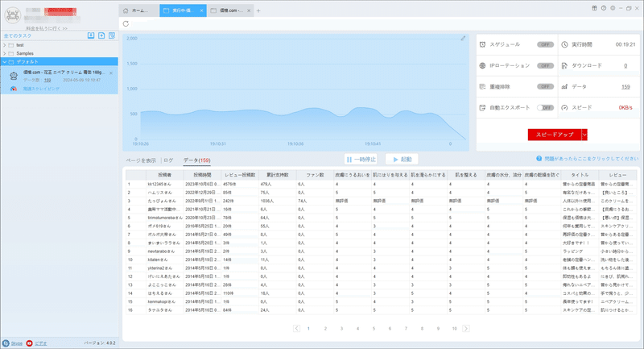Open the データ(159) tab
This screenshot has width=644, height=349.
point(196,160)
